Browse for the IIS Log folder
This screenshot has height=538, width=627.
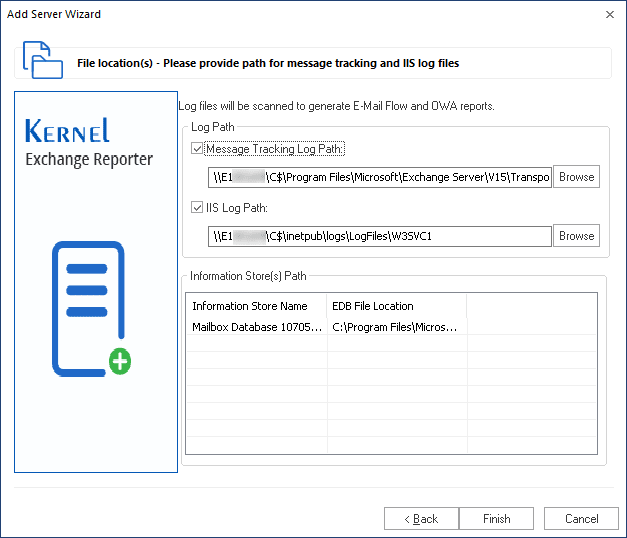pyautogui.click(x=576, y=236)
